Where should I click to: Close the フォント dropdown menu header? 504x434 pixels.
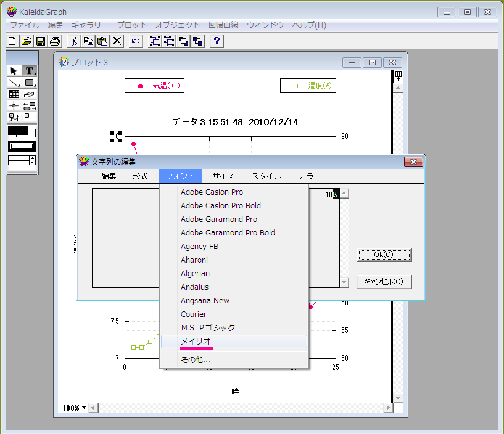click(x=180, y=176)
